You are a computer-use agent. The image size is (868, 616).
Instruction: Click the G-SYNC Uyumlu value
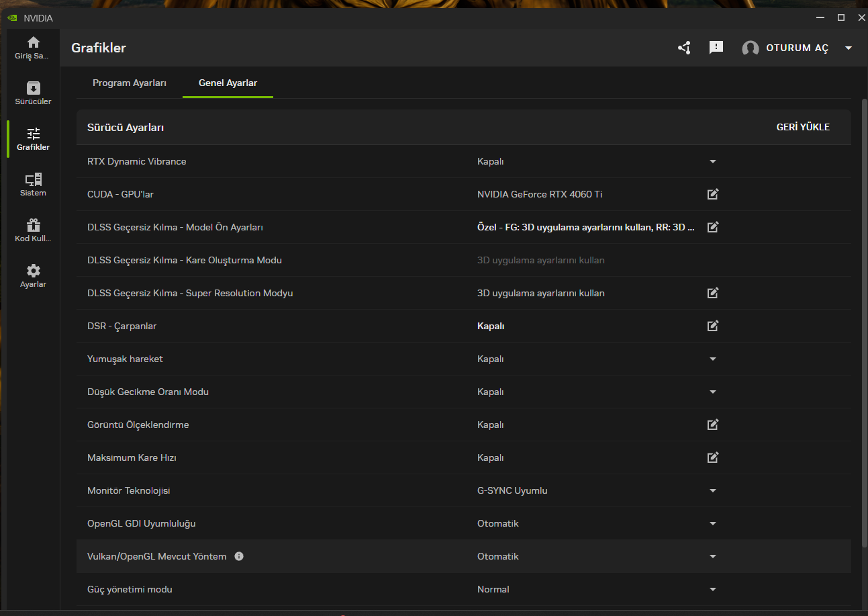tap(512, 490)
